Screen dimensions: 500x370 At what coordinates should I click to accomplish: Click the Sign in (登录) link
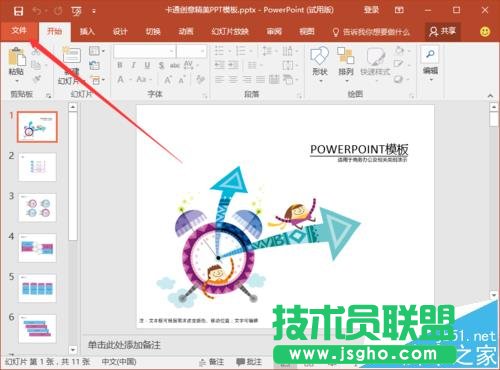371,10
